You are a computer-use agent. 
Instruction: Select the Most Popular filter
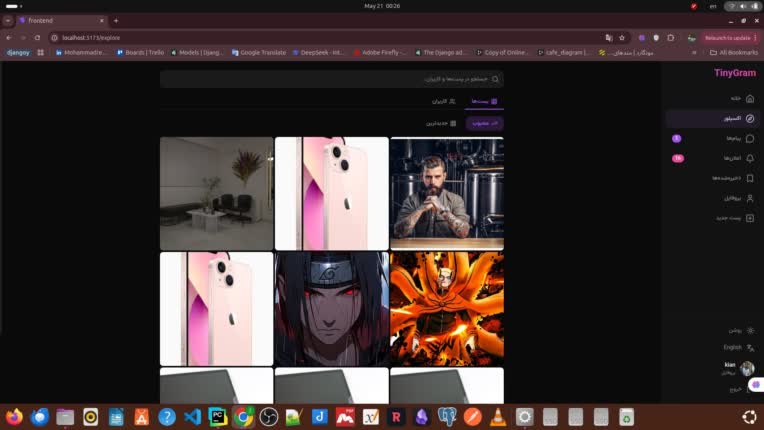click(484, 123)
